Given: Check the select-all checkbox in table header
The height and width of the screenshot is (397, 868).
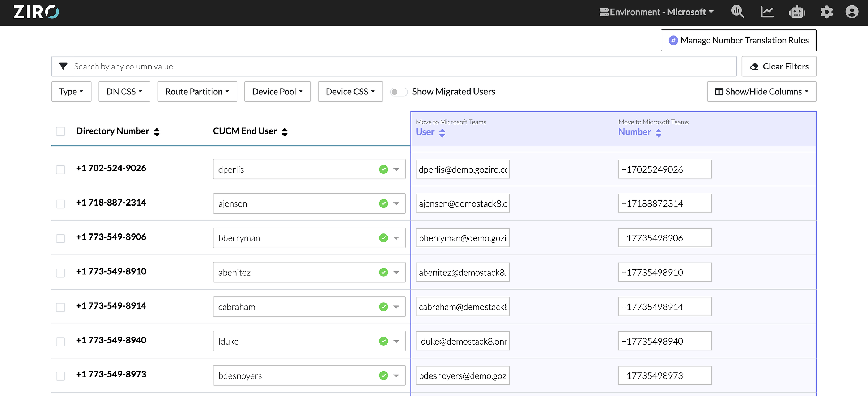Looking at the screenshot, I should 60,131.
